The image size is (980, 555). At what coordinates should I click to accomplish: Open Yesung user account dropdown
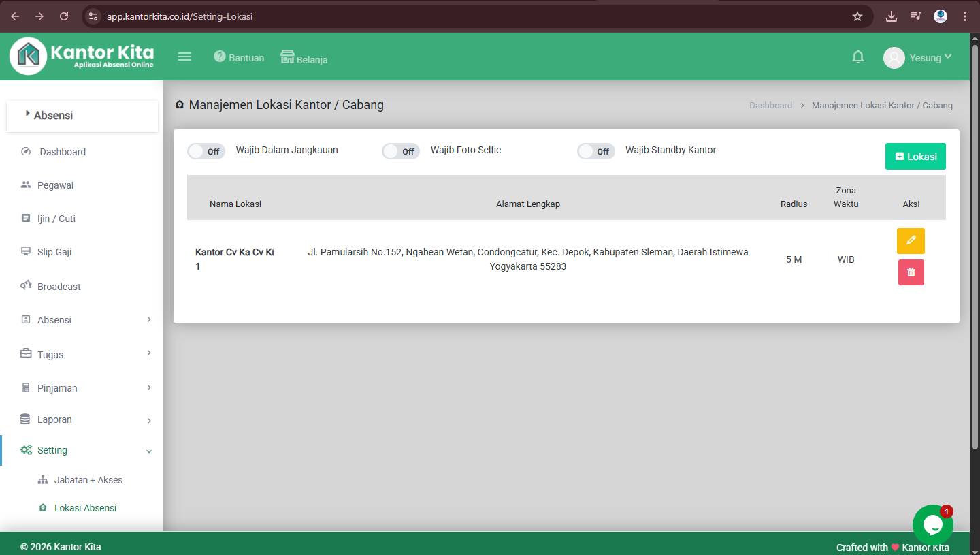[x=917, y=58]
